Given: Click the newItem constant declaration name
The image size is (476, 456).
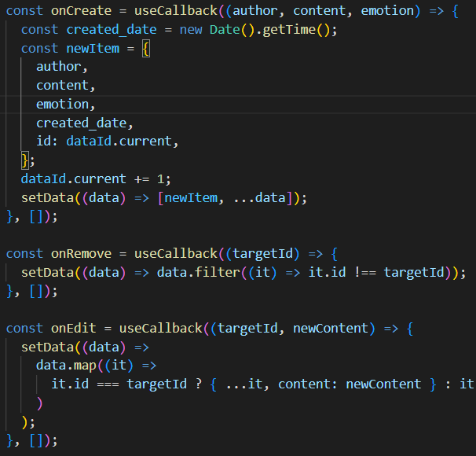Looking at the screenshot, I should [x=93, y=49].
